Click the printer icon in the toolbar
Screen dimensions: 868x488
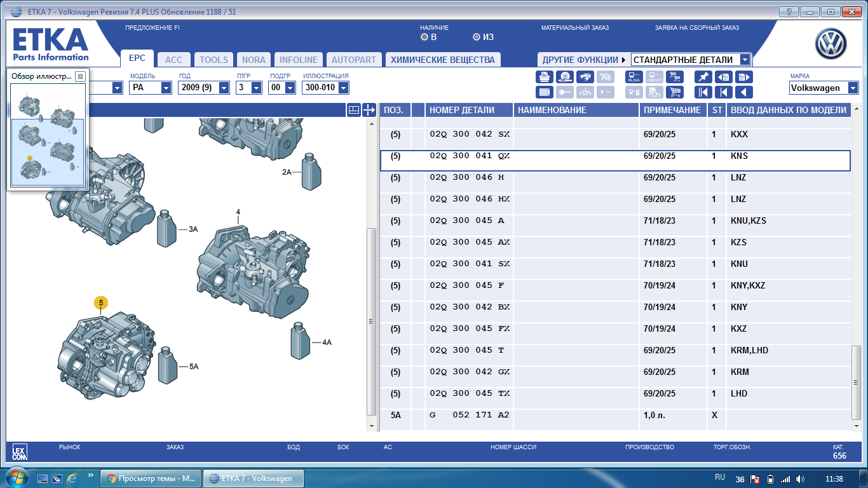click(x=545, y=77)
